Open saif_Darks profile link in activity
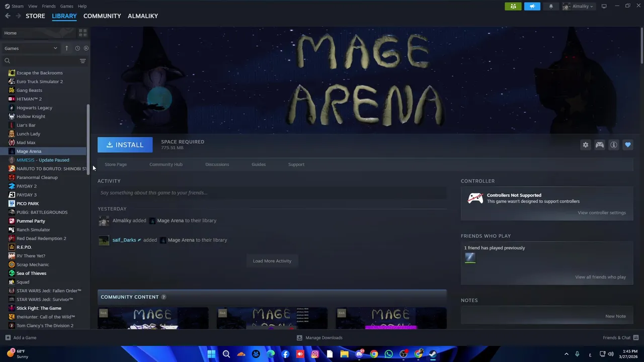This screenshot has height=362, width=644. click(124, 240)
